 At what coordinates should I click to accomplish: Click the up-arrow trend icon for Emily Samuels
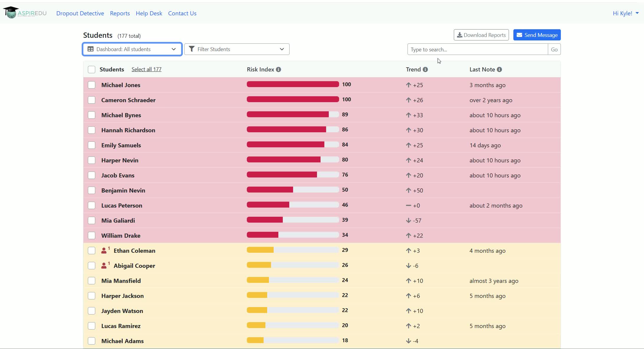pos(408,145)
